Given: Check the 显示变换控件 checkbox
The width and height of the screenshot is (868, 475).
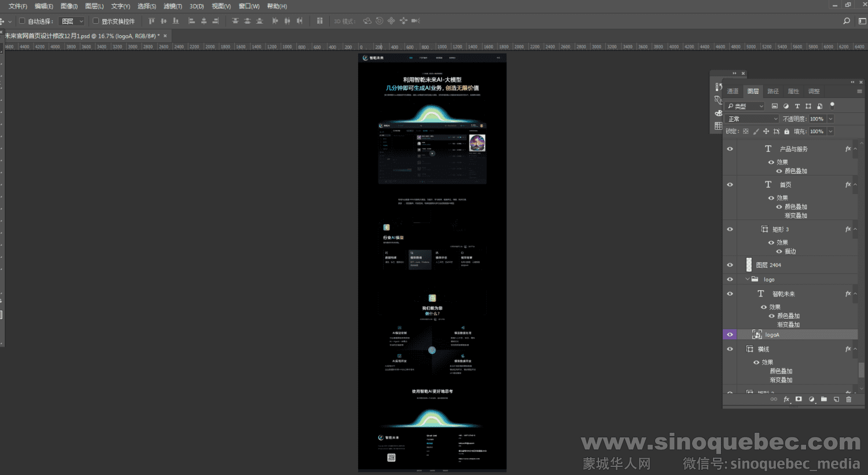Looking at the screenshot, I should click(x=96, y=21).
